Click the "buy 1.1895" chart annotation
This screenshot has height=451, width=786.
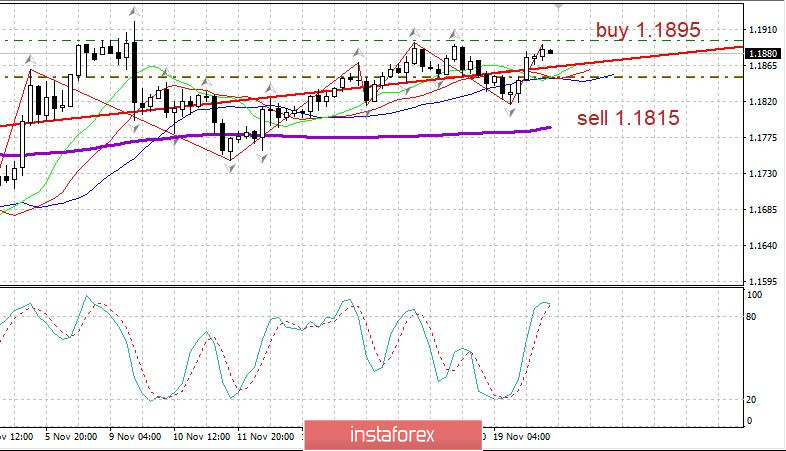click(x=648, y=30)
